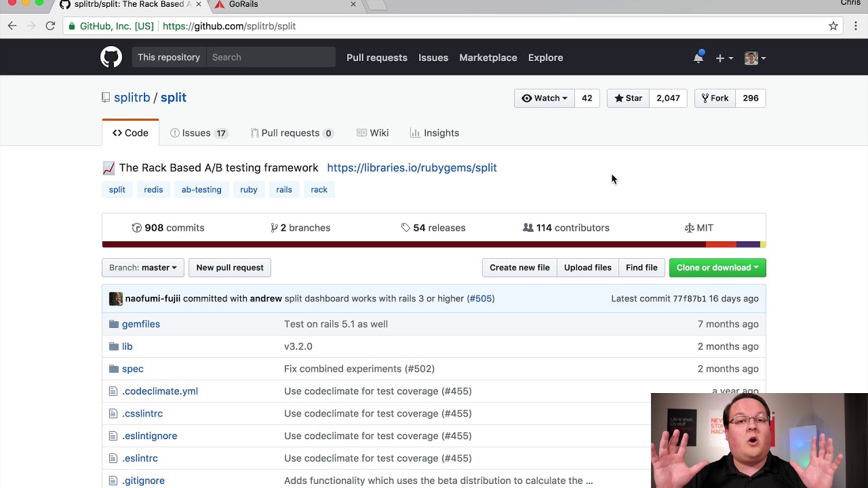The height and width of the screenshot is (488, 868).
Task: Click naofumi-fujii's avatar in latest commit
Action: point(116,299)
